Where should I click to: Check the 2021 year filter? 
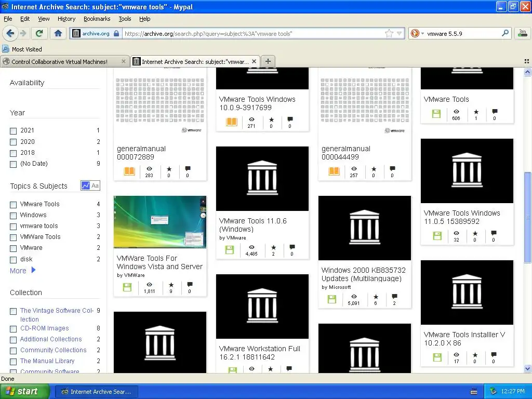[13, 131]
